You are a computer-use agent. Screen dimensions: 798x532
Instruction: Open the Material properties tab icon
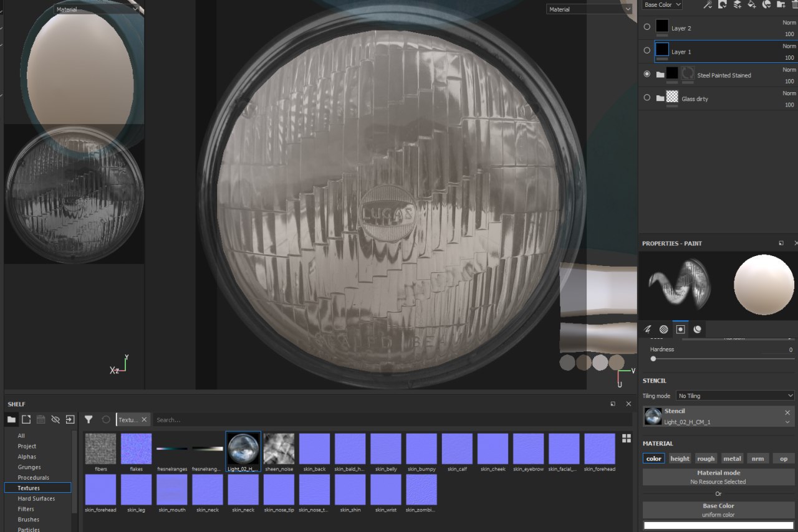tap(697, 329)
